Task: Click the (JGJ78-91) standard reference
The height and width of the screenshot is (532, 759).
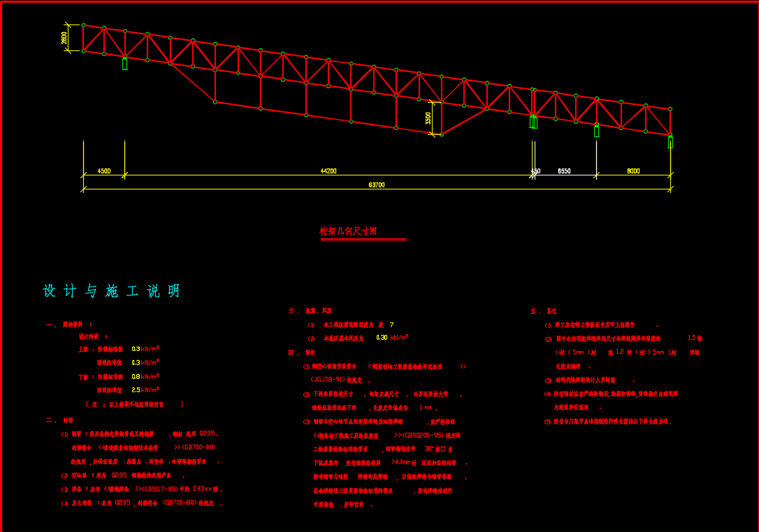Action: tap(328, 380)
